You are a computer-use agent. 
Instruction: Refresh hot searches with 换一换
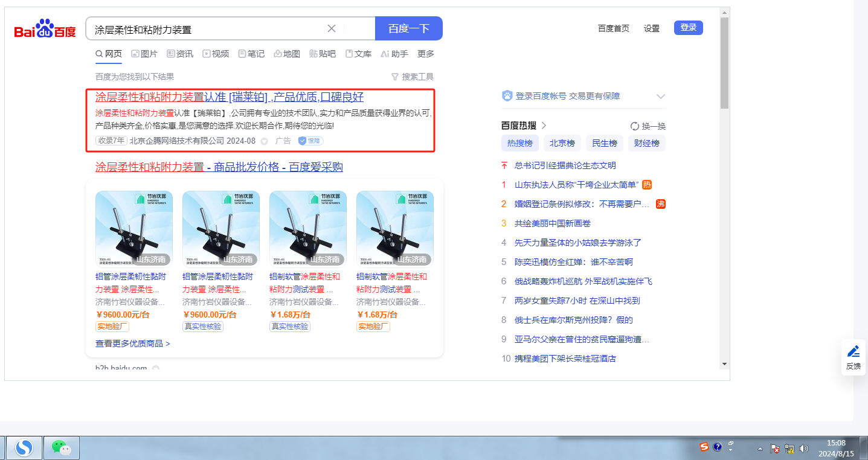coord(648,126)
